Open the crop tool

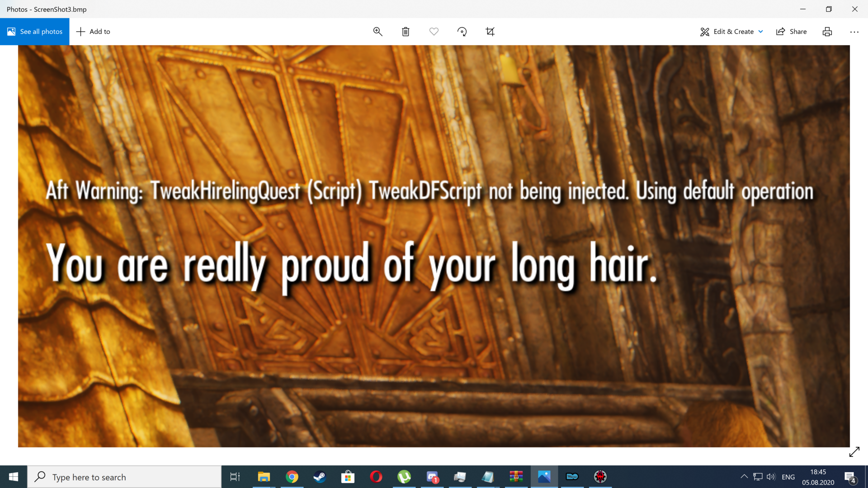(490, 32)
